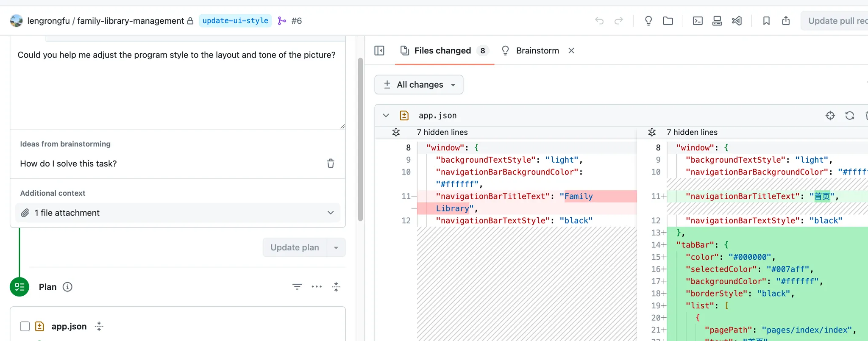This screenshot has height=341, width=868.
Task: Check the app.json plan checkbox
Action: (25, 326)
